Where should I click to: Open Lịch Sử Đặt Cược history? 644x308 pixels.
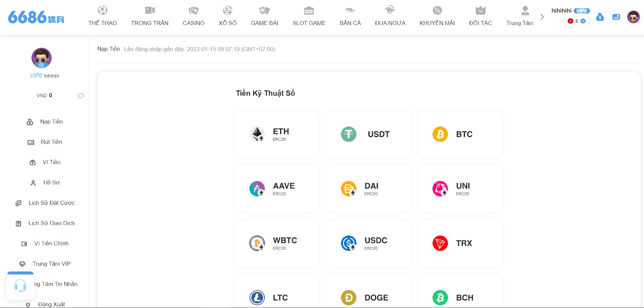point(45,203)
